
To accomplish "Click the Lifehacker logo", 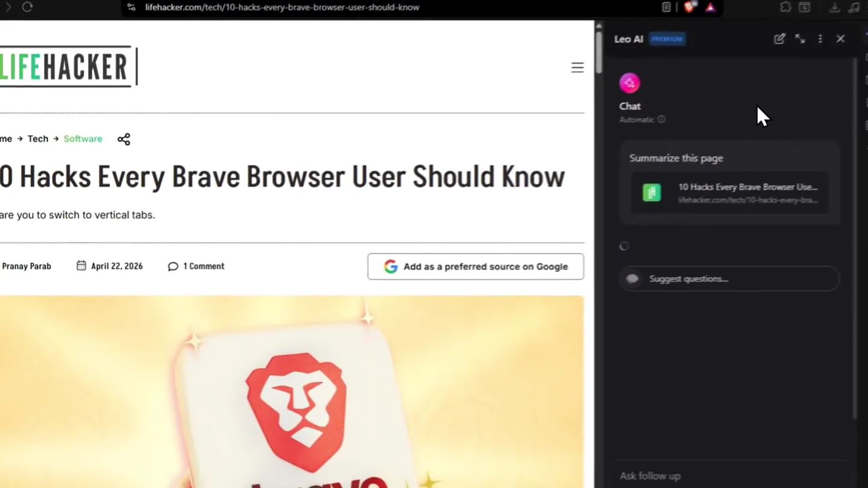I will coord(69,66).
